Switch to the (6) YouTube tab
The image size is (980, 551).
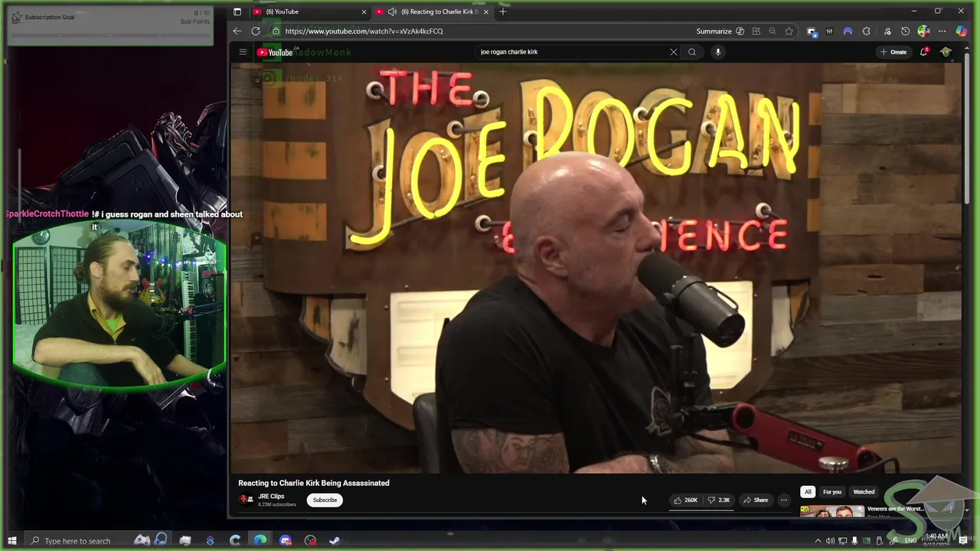[309, 11]
